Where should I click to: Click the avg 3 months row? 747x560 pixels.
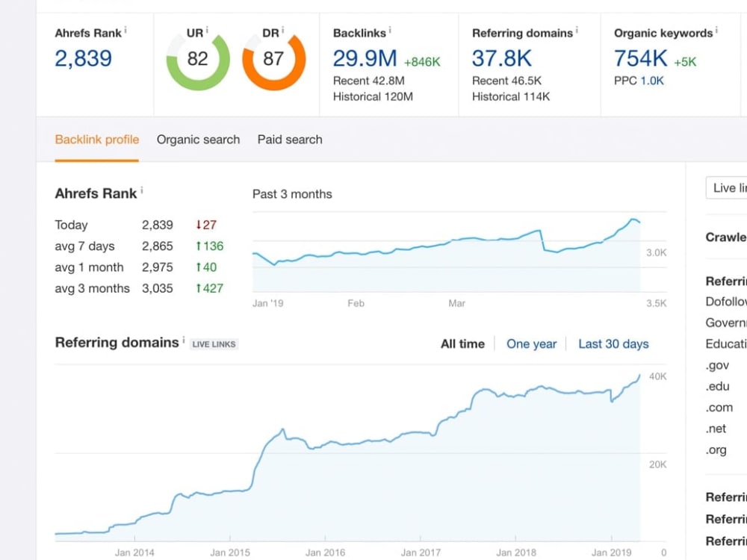coord(139,288)
